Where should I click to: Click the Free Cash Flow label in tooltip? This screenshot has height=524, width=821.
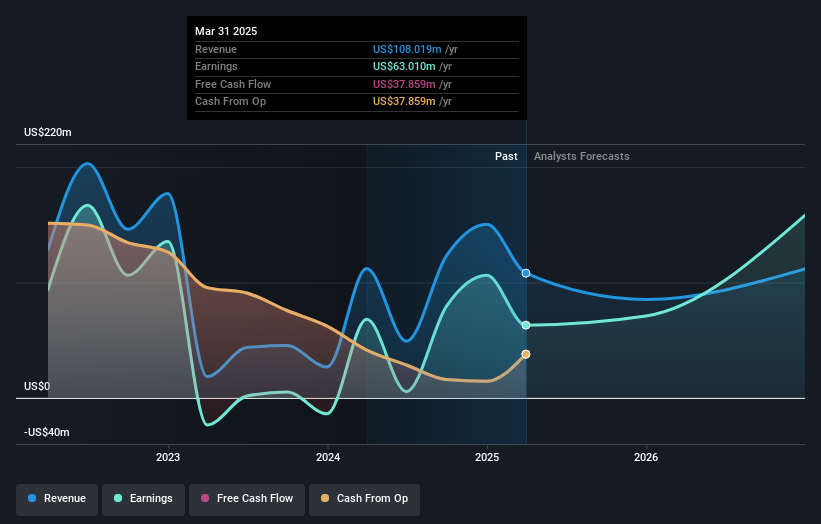pyautogui.click(x=233, y=84)
